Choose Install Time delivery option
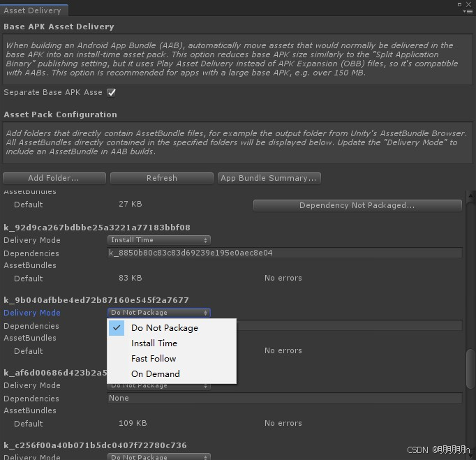This screenshot has width=476, height=460. [x=172, y=343]
